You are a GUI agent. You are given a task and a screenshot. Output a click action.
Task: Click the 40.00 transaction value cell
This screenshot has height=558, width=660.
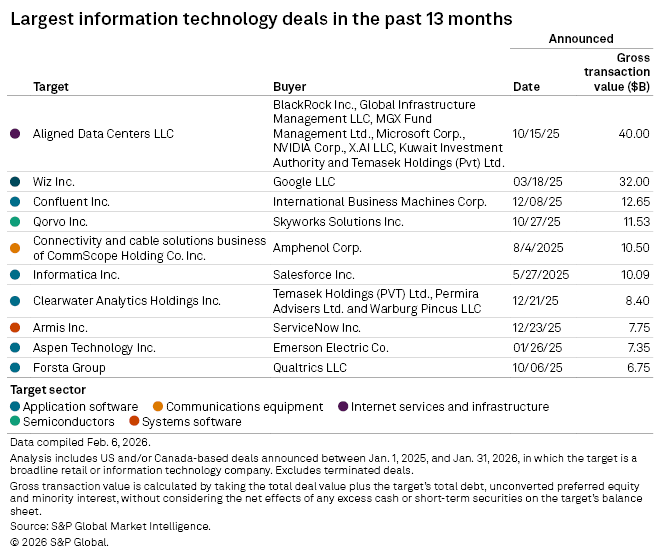(x=633, y=134)
